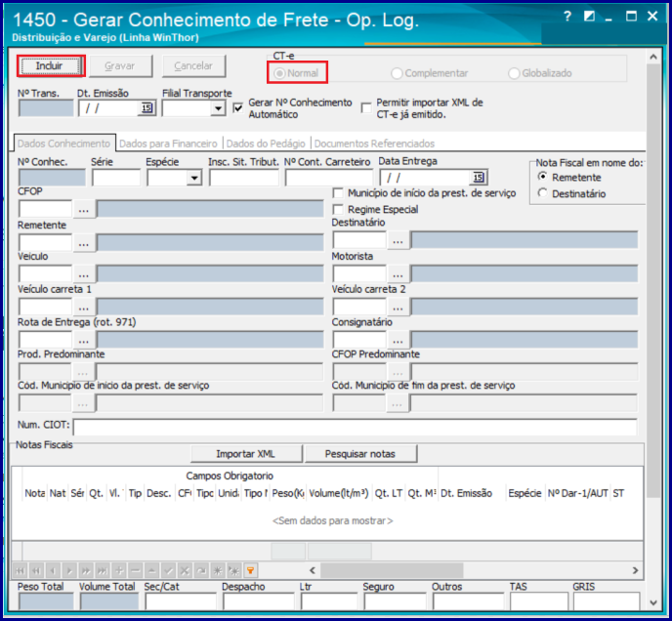Switch to Dados Conhecimento tab

tap(63, 144)
